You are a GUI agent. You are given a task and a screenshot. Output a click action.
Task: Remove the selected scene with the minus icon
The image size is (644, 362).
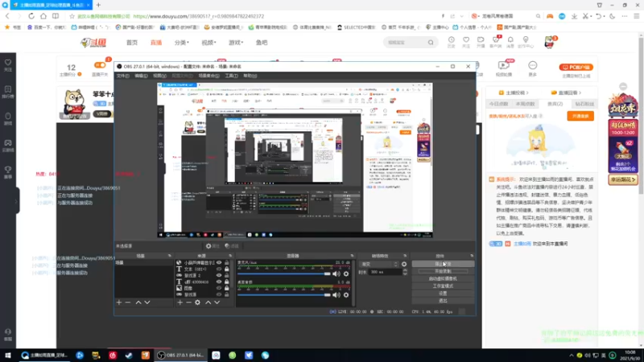[128, 302]
